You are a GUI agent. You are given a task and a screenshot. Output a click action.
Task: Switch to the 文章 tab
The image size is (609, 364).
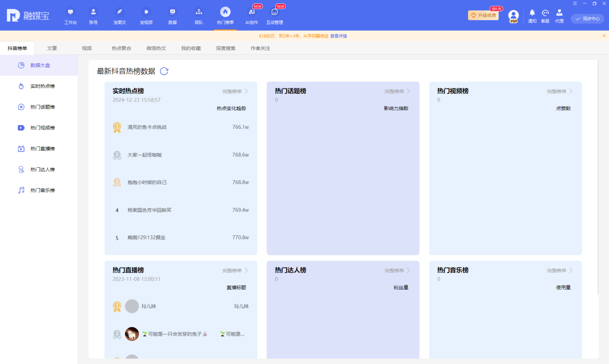[52, 48]
